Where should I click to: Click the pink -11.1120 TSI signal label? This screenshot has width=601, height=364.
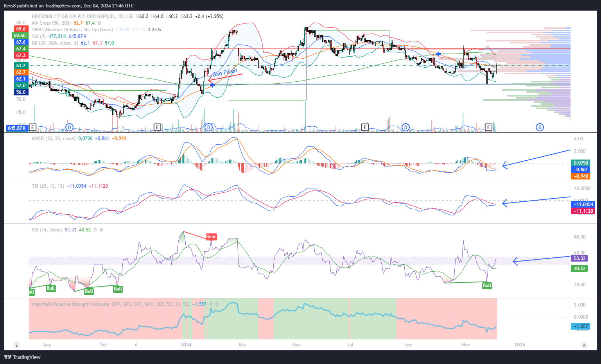click(583, 211)
